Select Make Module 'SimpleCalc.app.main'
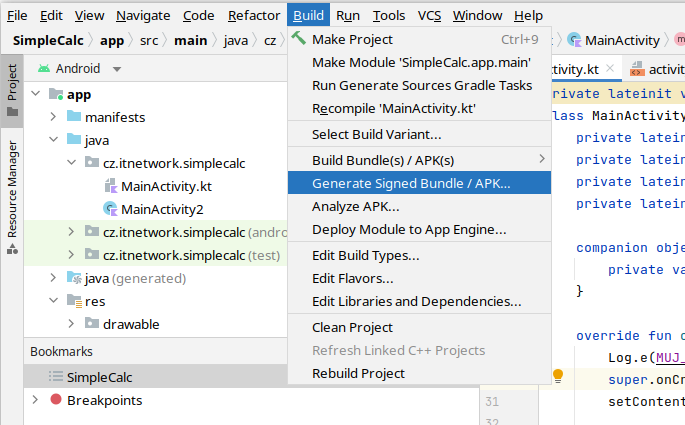Viewport: 685px width, 425px height. tap(419, 62)
